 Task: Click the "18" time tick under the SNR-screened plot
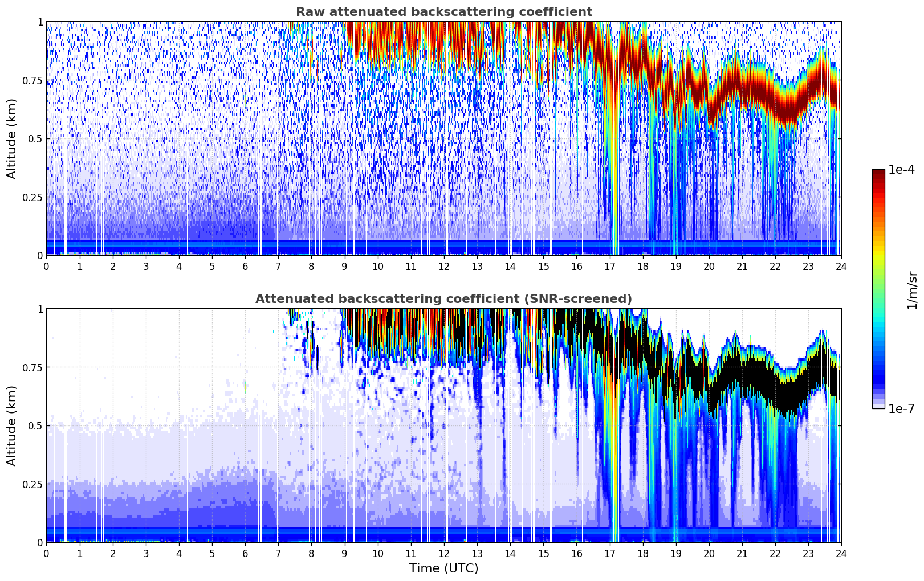coord(643,553)
